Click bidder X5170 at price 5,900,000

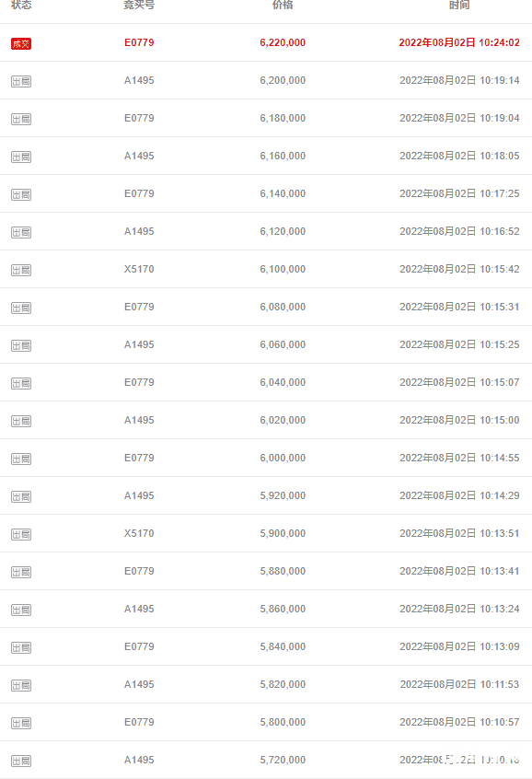(x=139, y=533)
